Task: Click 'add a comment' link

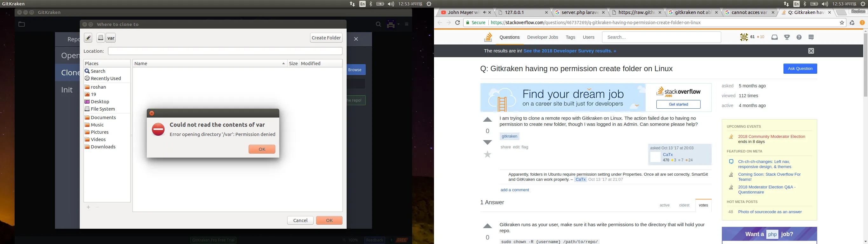Action: (514, 190)
